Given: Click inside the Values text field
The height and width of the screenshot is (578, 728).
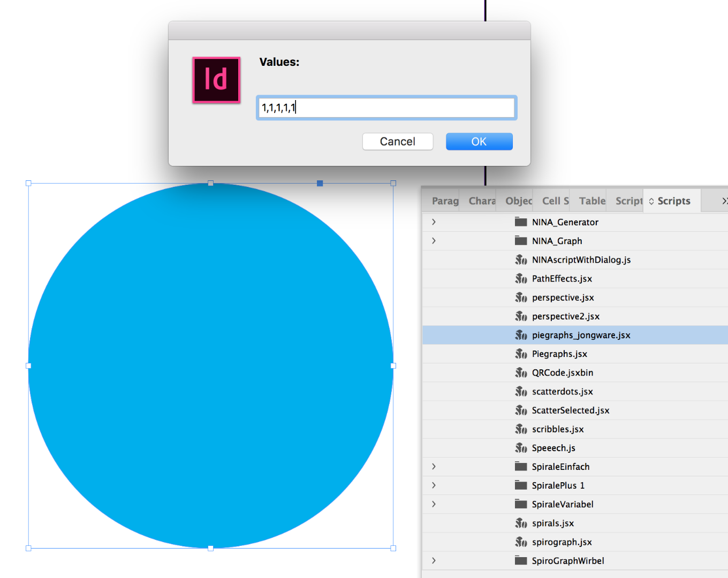Looking at the screenshot, I should point(385,107).
